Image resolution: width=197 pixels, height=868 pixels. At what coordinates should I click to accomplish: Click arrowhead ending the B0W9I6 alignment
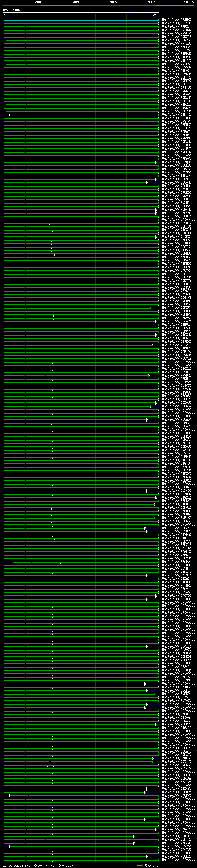click(156, 179)
